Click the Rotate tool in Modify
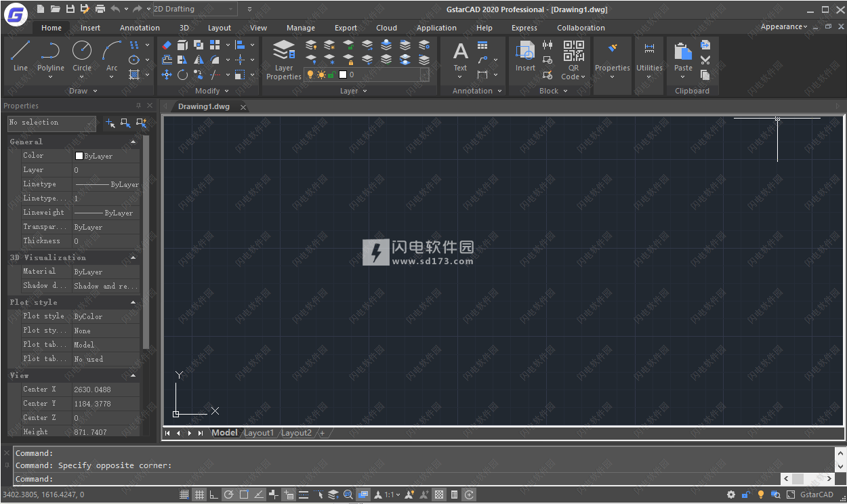 [182, 75]
